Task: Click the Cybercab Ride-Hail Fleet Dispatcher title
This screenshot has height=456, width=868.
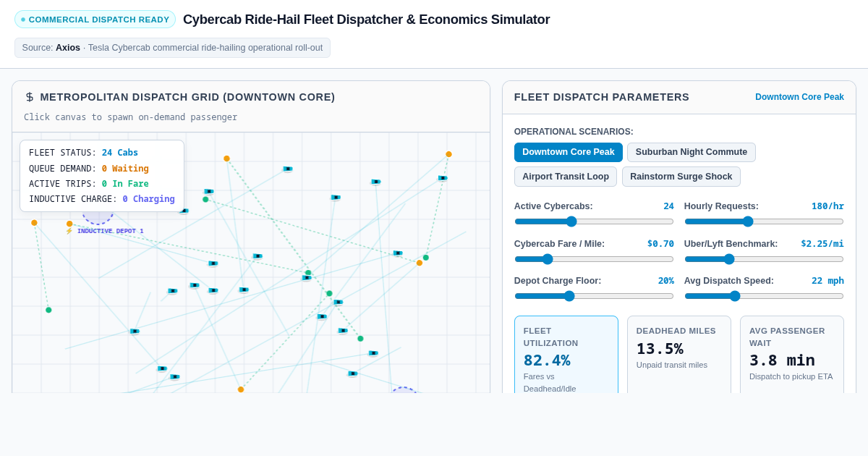Action: (366, 20)
